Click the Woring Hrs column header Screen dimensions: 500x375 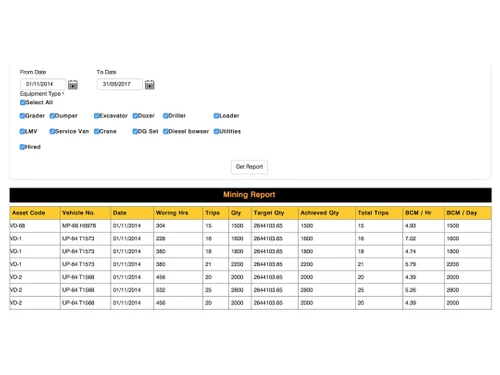(178, 213)
